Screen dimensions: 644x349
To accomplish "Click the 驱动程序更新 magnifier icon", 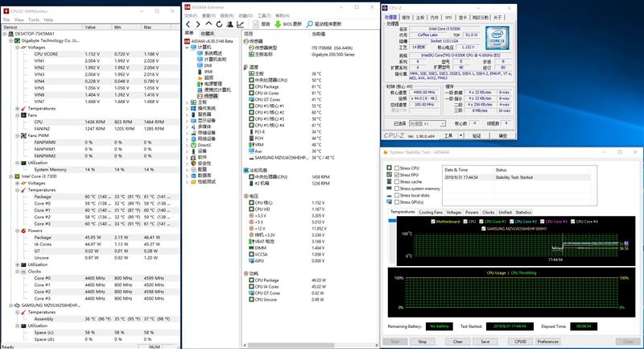I will (310, 24).
